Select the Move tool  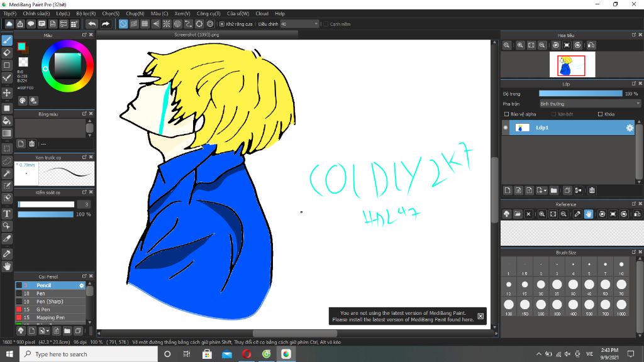(7, 93)
